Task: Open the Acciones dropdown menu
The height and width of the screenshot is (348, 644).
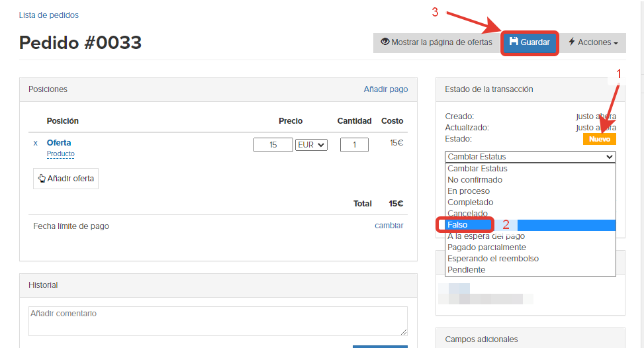Action: coord(593,43)
